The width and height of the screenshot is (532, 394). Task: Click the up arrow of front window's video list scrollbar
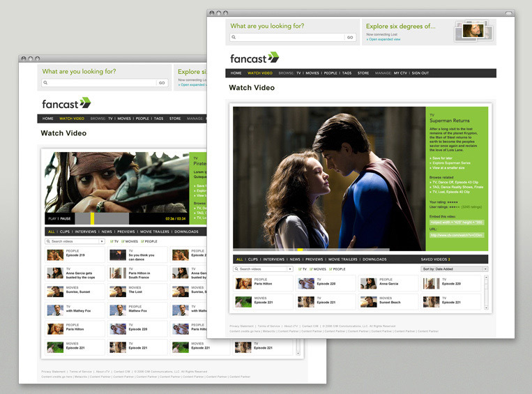pos(486,278)
